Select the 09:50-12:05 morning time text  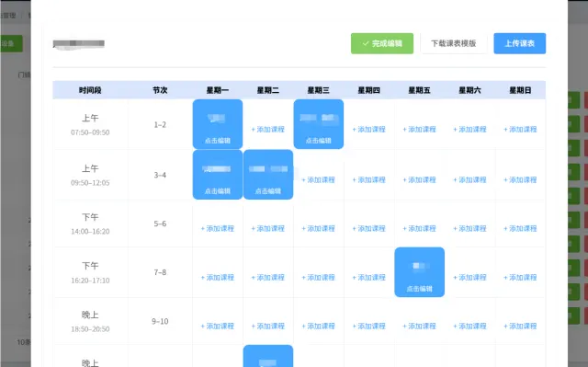click(x=90, y=183)
